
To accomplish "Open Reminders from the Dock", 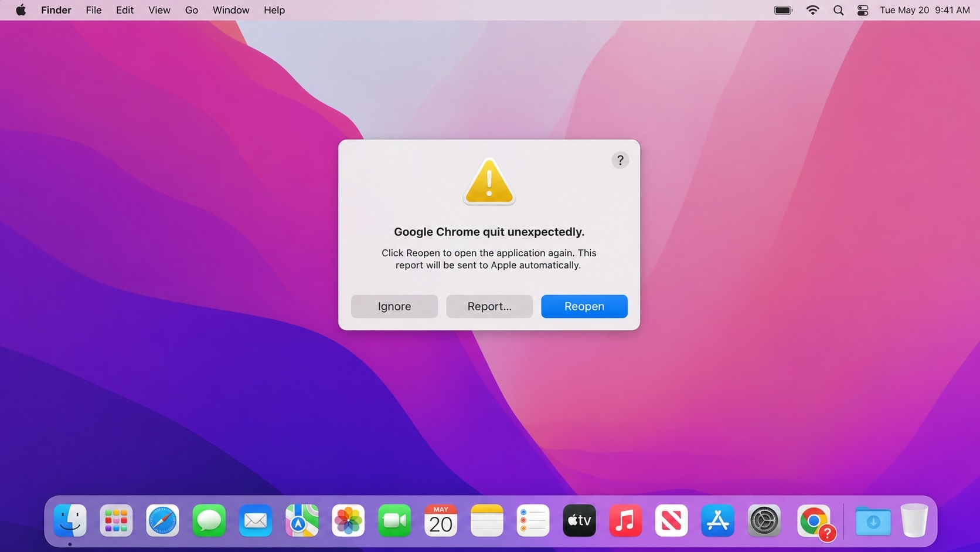I will pyautogui.click(x=533, y=520).
